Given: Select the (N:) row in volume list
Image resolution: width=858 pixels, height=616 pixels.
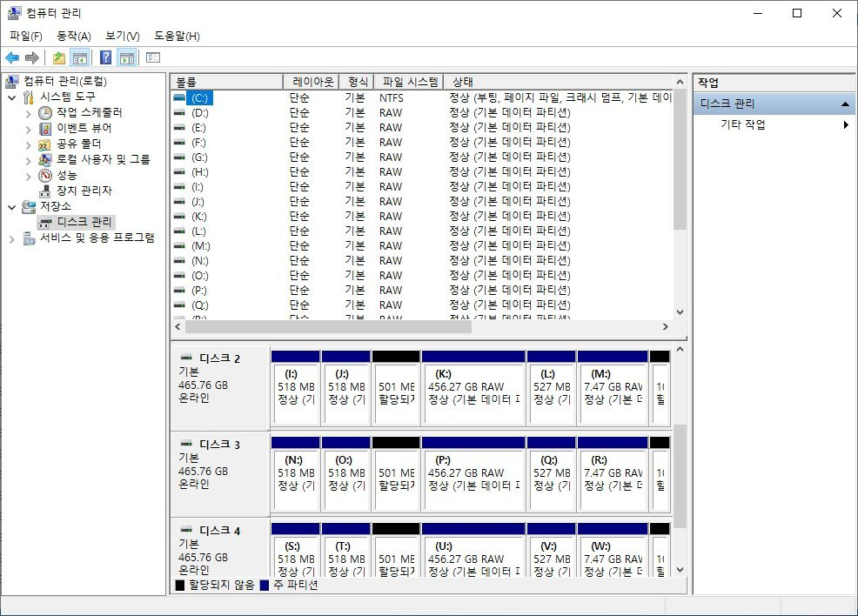Looking at the screenshot, I should point(421,260).
